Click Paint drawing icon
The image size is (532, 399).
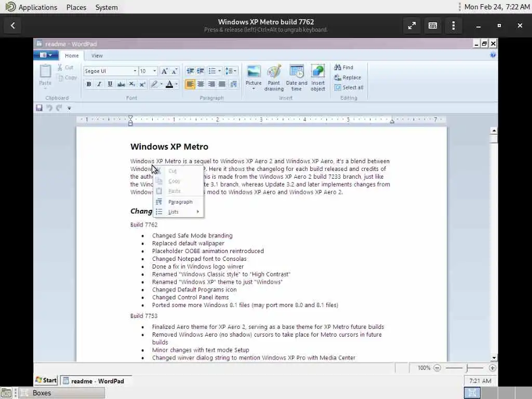pos(274,78)
